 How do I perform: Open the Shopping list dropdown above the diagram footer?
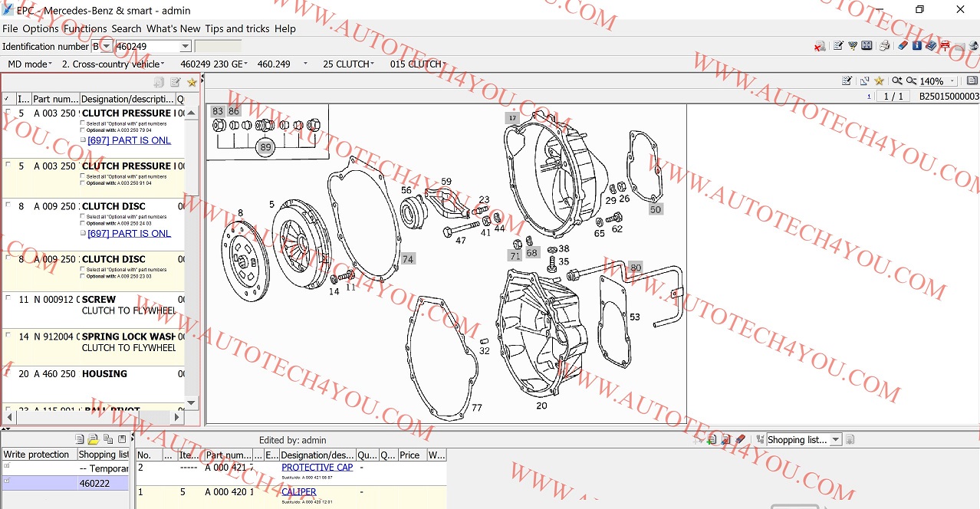[836, 440]
